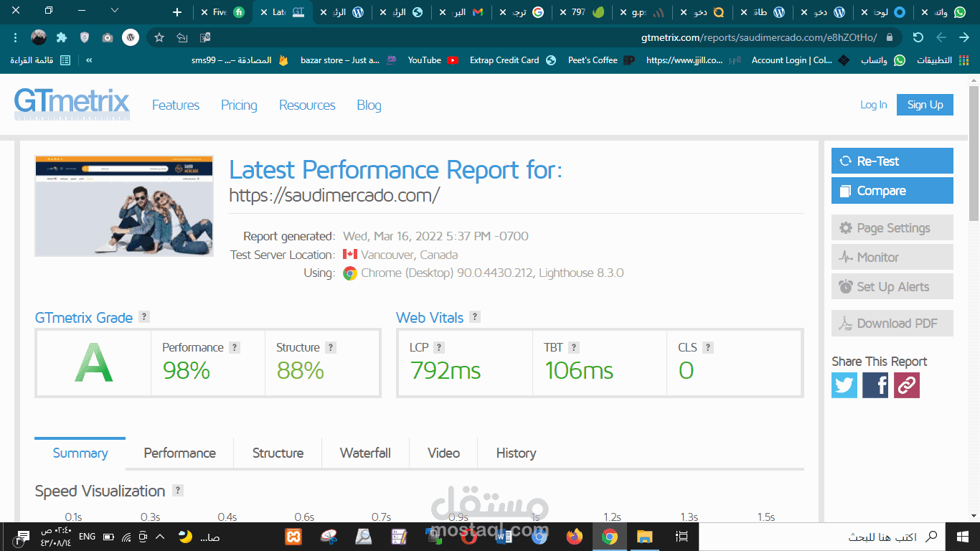This screenshot has width=980, height=551.
Task: Switch to the Performance tab
Action: coord(179,453)
